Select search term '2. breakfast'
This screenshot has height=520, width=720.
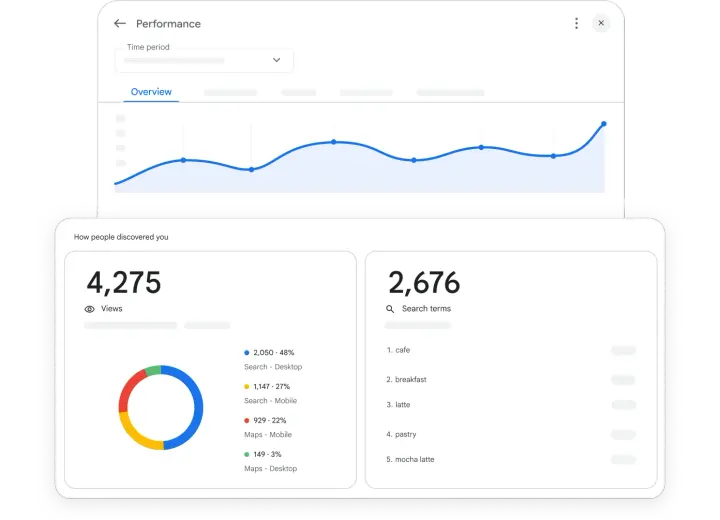(x=406, y=379)
